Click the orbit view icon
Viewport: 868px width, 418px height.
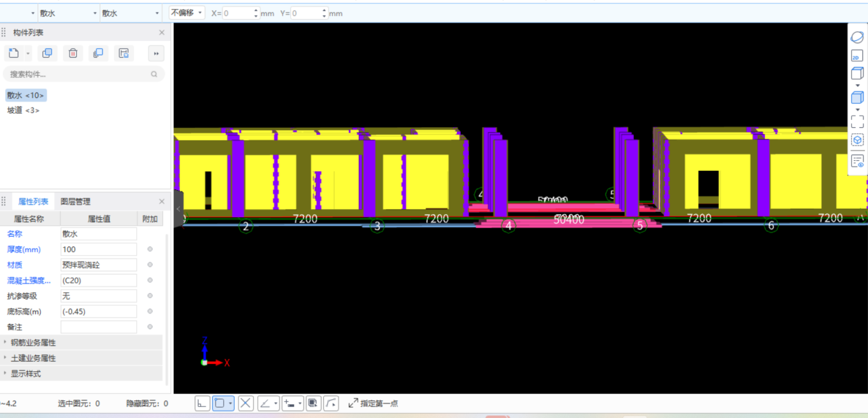pos(857,38)
